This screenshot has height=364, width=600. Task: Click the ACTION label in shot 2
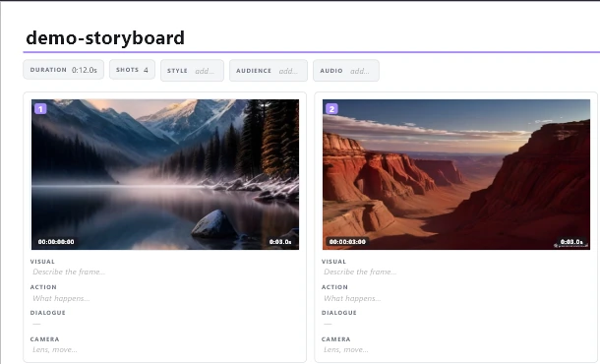click(x=334, y=287)
